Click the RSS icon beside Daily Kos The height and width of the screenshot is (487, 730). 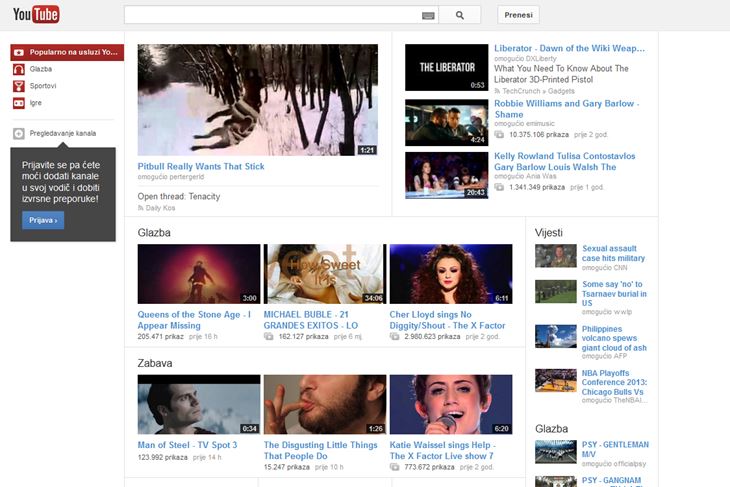[140, 208]
